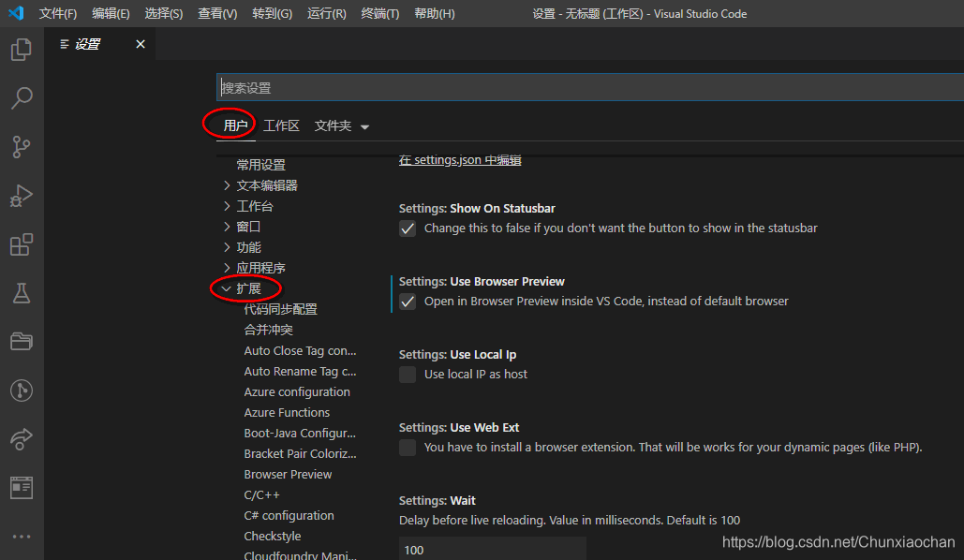
Task: Open the Test flask icon view
Action: (x=22, y=293)
